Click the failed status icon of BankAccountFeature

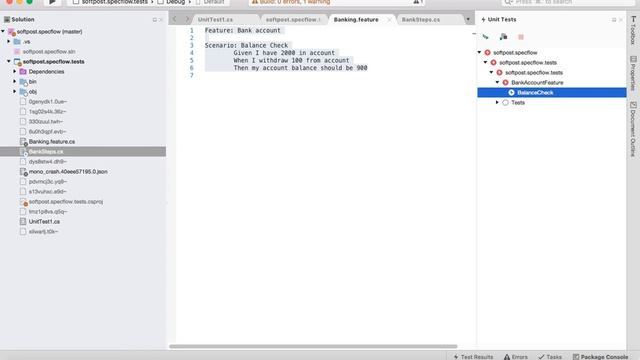505,82
